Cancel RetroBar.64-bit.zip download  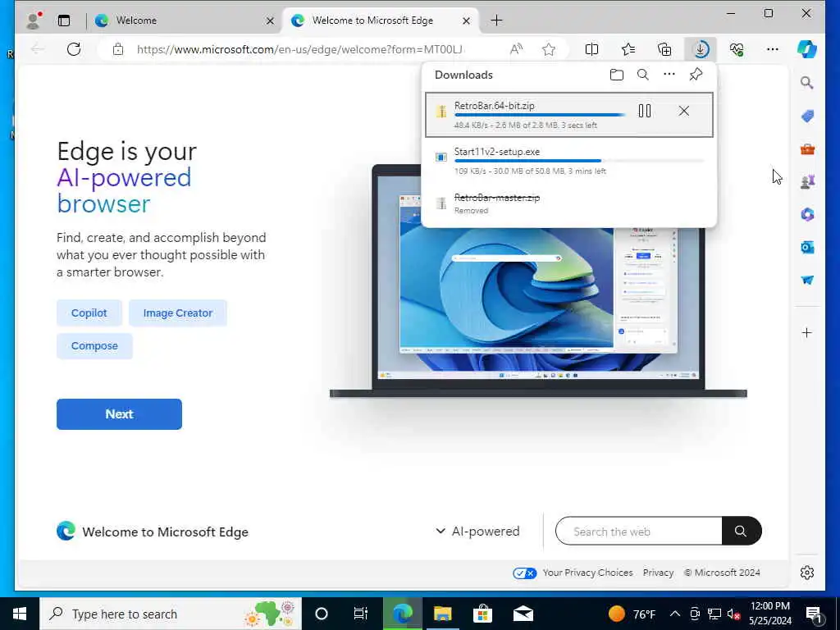[x=683, y=111]
